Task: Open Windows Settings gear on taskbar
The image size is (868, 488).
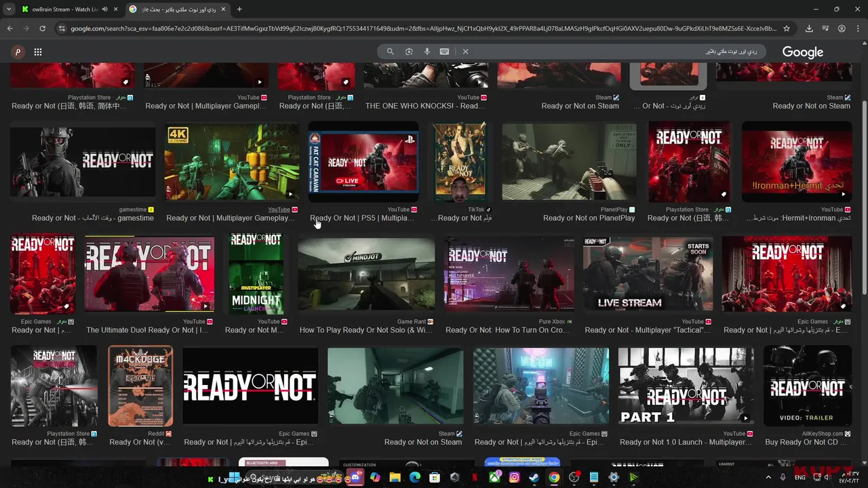Action: point(614,477)
